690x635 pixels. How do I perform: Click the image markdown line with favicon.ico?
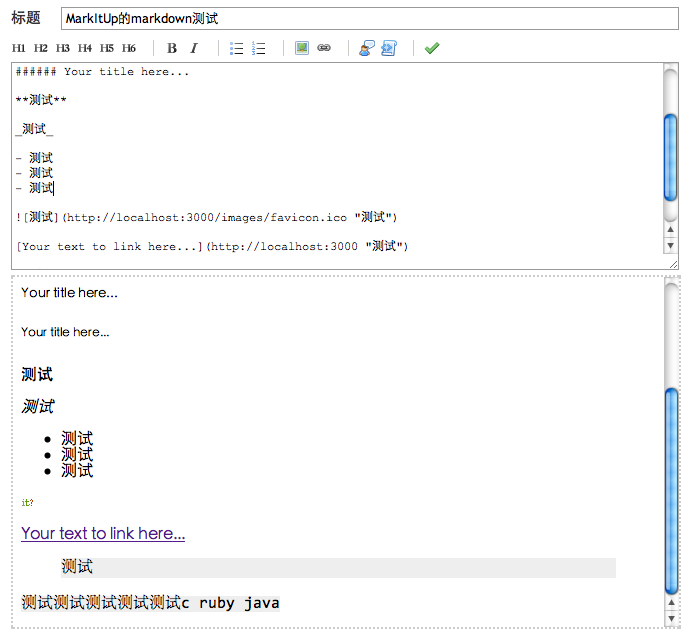point(206,217)
